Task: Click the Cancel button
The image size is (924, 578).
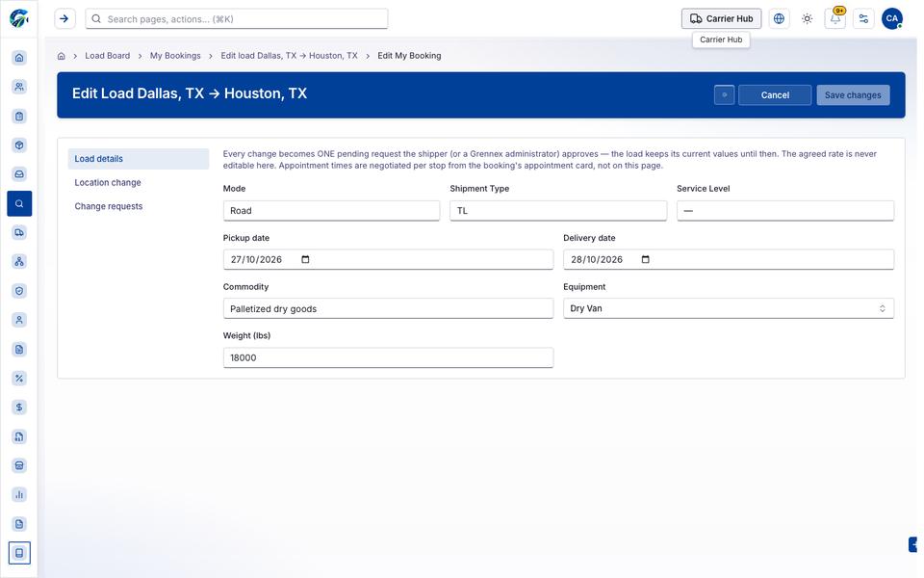Action: pyautogui.click(x=775, y=95)
